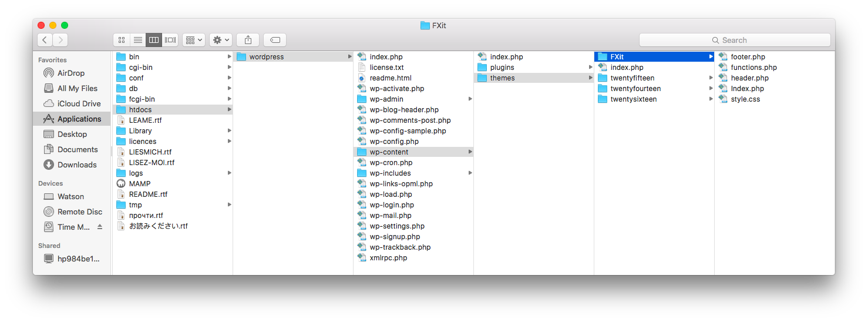This screenshot has height=322, width=868.
Task: Open Desktop in the sidebar
Action: pos(71,134)
